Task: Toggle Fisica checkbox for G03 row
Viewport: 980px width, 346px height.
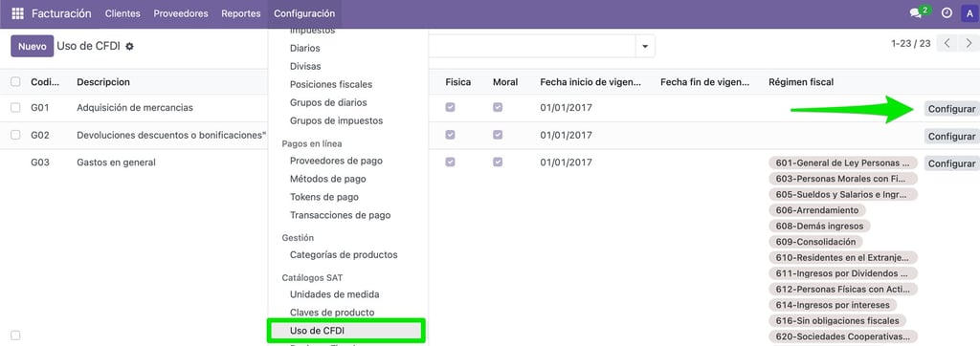Action: pyautogui.click(x=450, y=162)
